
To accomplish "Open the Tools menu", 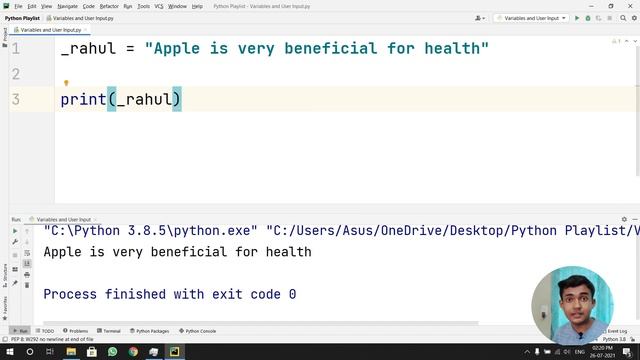I will click(x=143, y=6).
